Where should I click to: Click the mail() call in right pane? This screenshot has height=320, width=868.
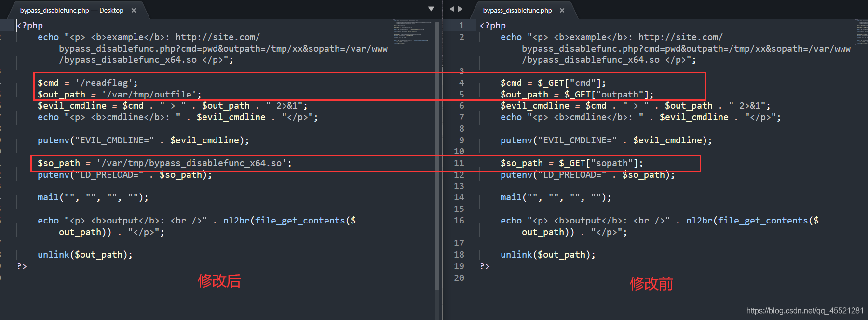pyautogui.click(x=556, y=197)
